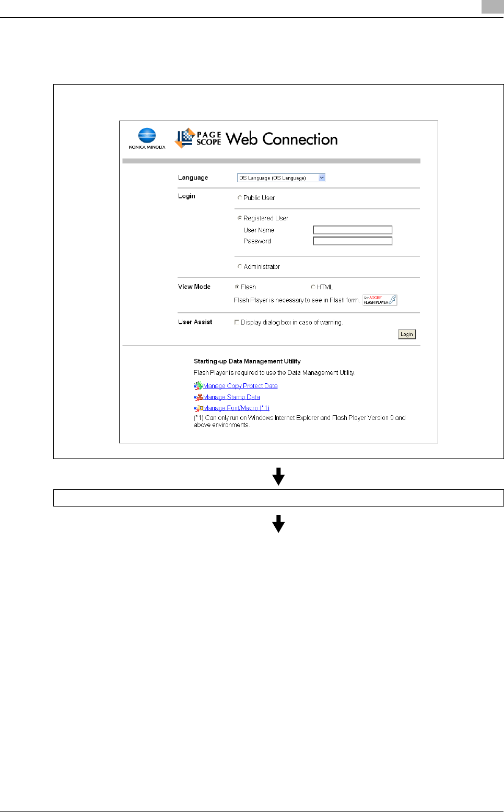504x812 pixels.
Task: Choose Flash view mode
Action: click(x=237, y=287)
